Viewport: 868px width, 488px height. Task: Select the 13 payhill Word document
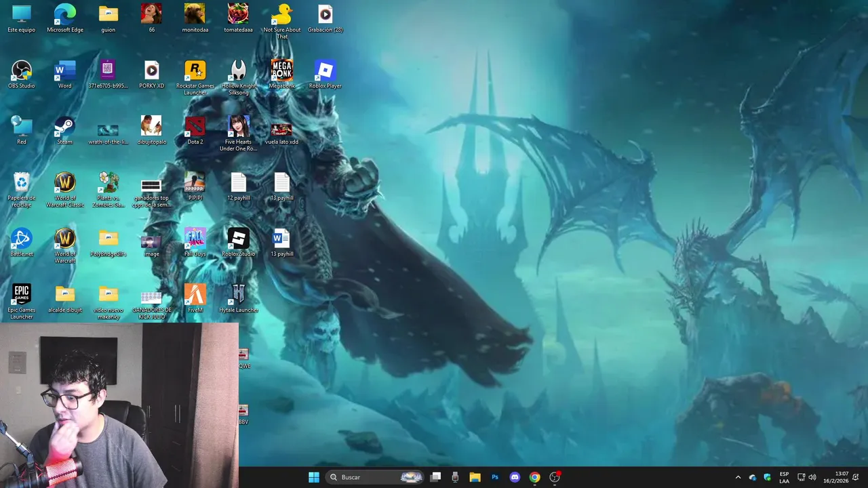coord(281,243)
